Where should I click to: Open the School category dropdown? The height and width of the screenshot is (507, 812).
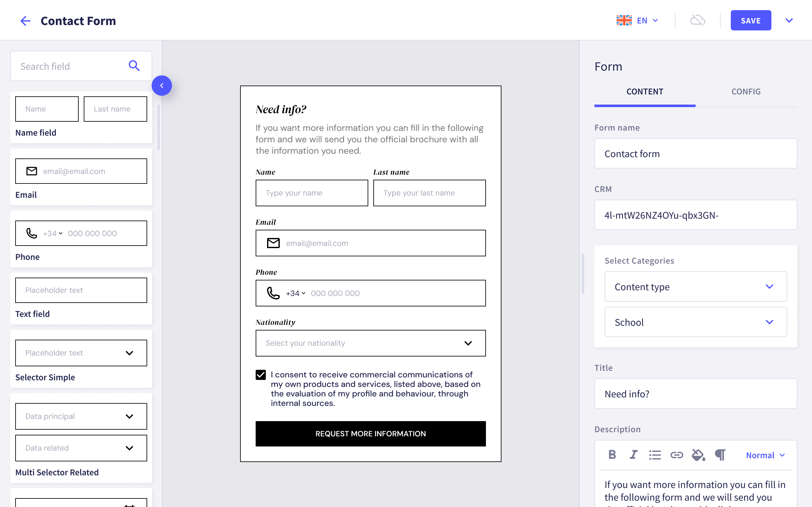tap(770, 322)
